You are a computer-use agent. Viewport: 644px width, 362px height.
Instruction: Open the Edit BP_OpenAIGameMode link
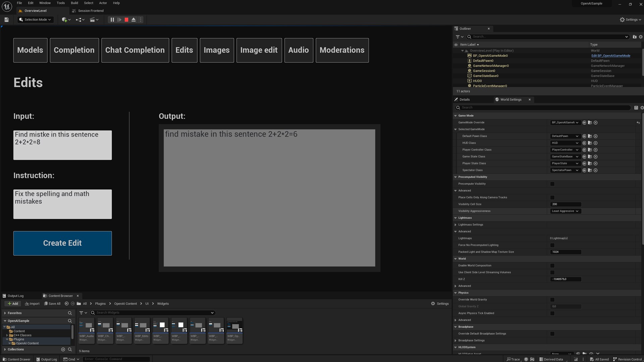pos(611,56)
